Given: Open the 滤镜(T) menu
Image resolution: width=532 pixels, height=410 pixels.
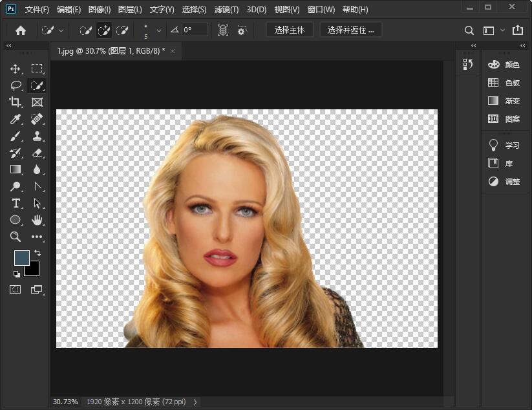Looking at the screenshot, I should 226,10.
